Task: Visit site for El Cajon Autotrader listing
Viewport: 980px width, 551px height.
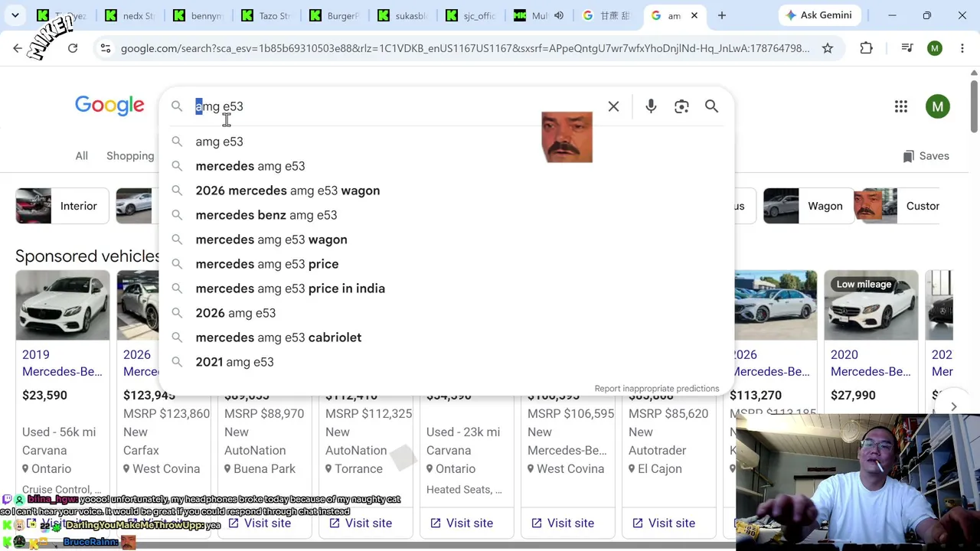Action: (662, 523)
